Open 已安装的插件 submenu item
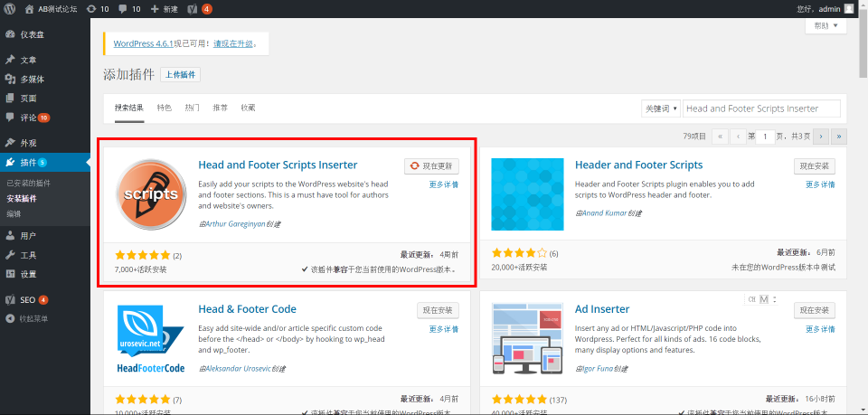Image resolution: width=868 pixels, height=415 pixels. 28,184
